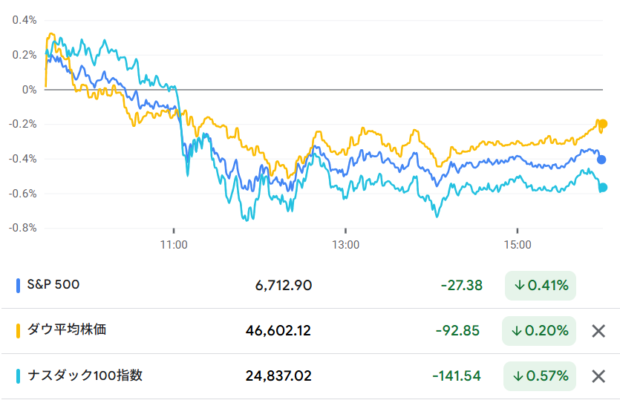Click the blue S&P 500 endpoint dot on chart
This screenshot has height=400, width=620.
click(x=602, y=159)
